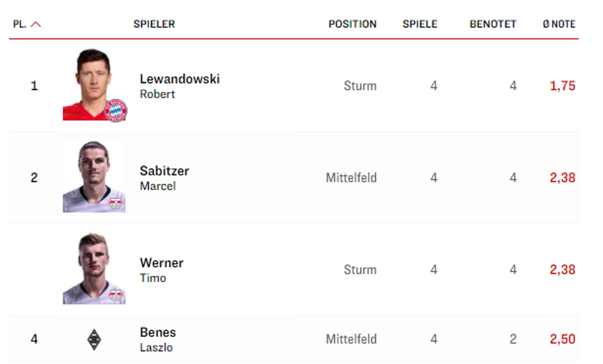Click Benes's 2,50 average grade
Image resolution: width=603 pixels, height=364 pixels.
point(563,339)
